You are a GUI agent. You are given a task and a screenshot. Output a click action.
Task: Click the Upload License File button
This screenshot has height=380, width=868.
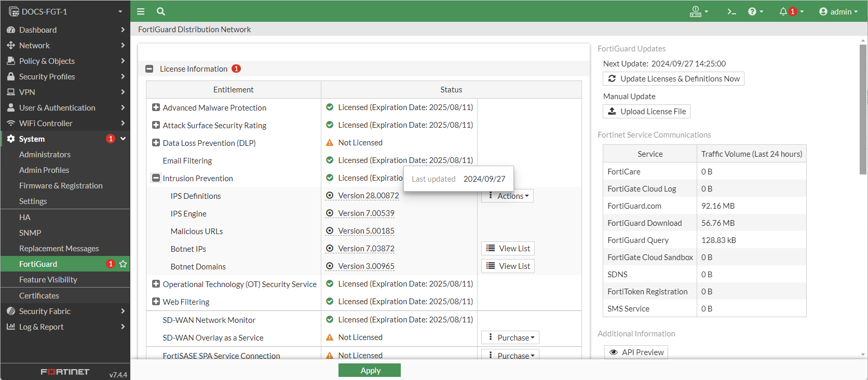pyautogui.click(x=646, y=111)
